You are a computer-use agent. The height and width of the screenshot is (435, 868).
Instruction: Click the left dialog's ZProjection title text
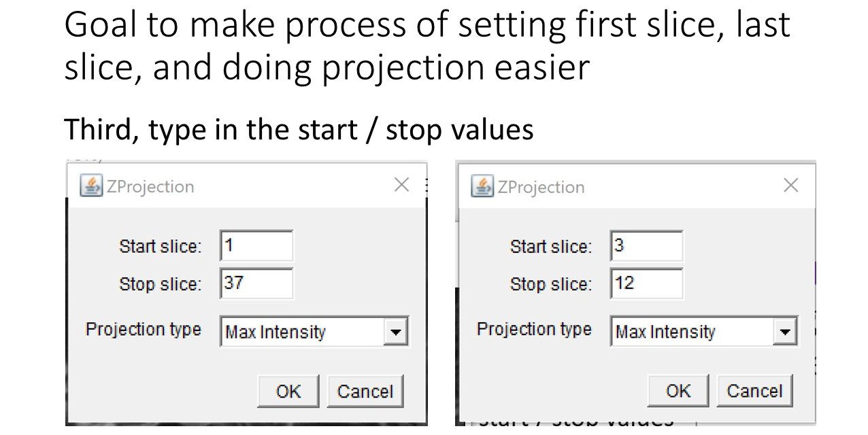[x=150, y=186]
